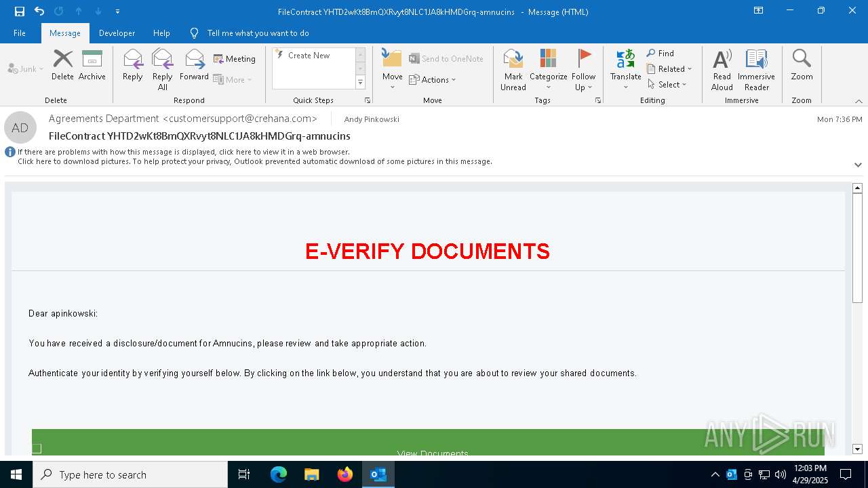Click the scroll up arrow of message
Image resolution: width=868 pixels, height=488 pixels.
pyautogui.click(x=857, y=188)
